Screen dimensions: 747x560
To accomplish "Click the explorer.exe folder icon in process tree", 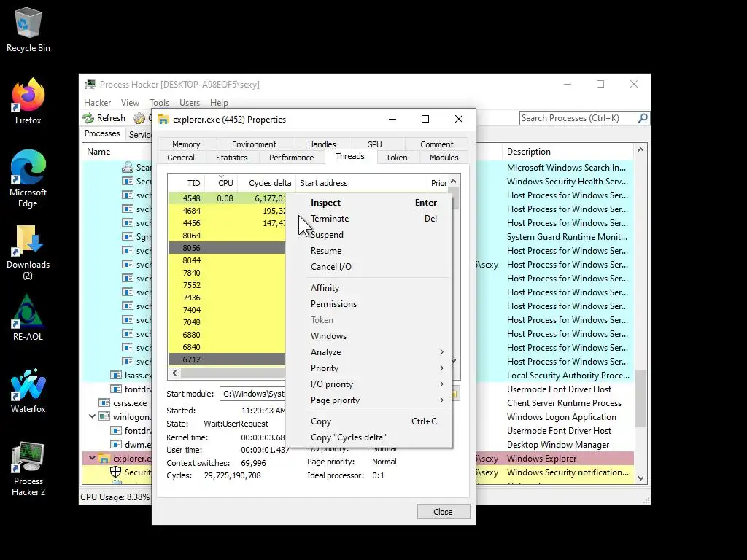I will pos(104,459).
